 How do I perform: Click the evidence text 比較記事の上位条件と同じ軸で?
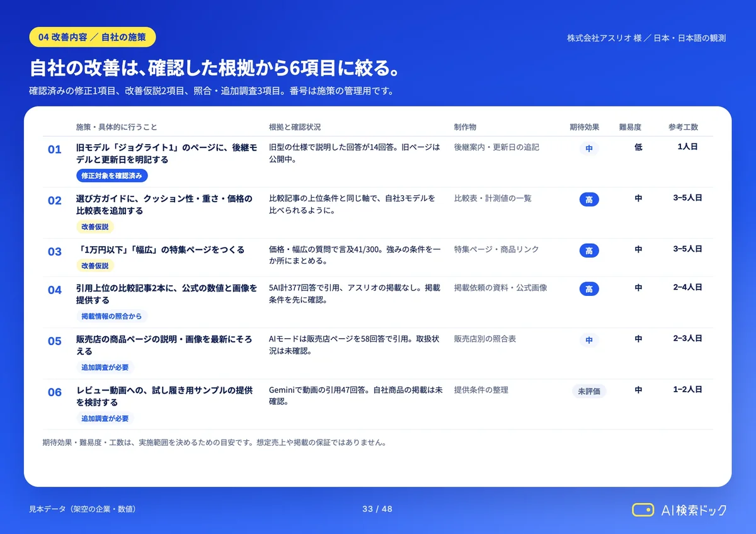point(352,204)
